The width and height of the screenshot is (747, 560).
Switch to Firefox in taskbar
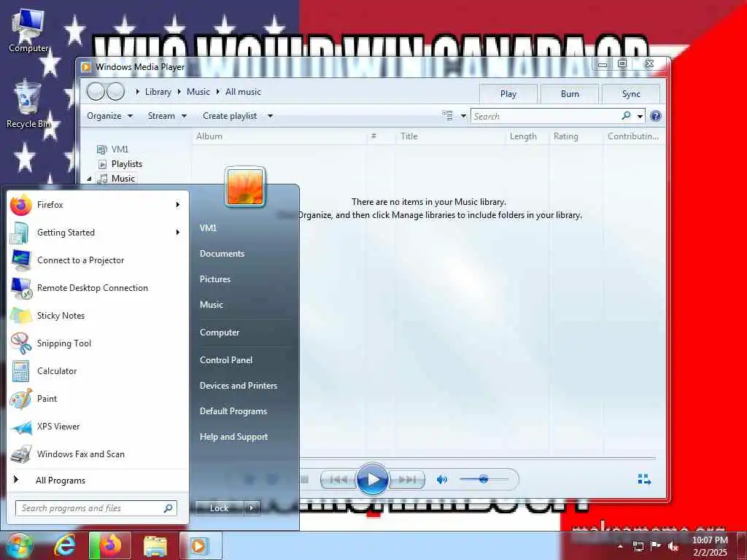(x=109, y=545)
